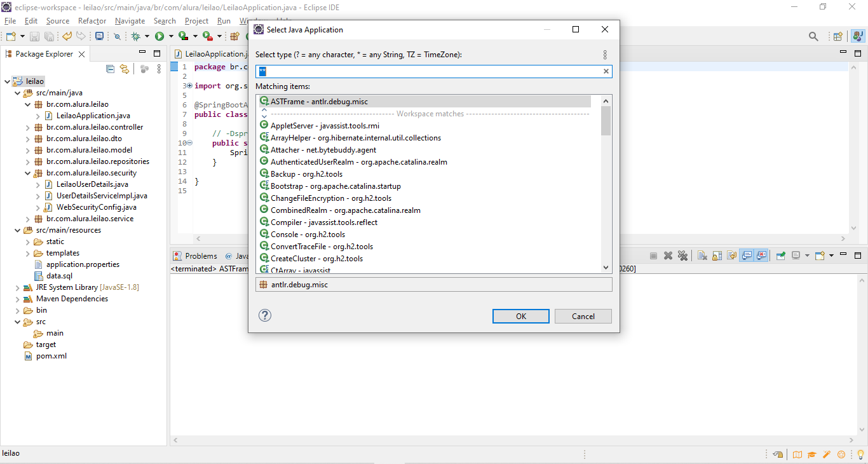Click Open Console icon in Console toolbar
Screen dimensions: 868x464
click(x=820, y=256)
